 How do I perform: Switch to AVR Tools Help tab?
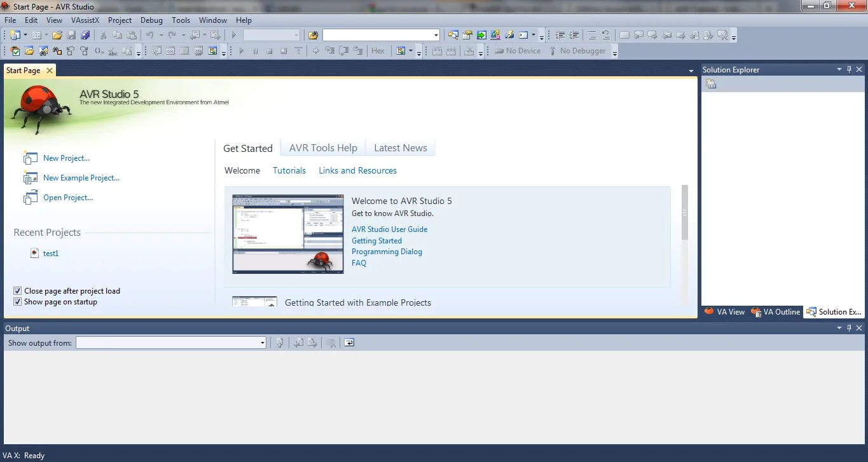pos(323,148)
